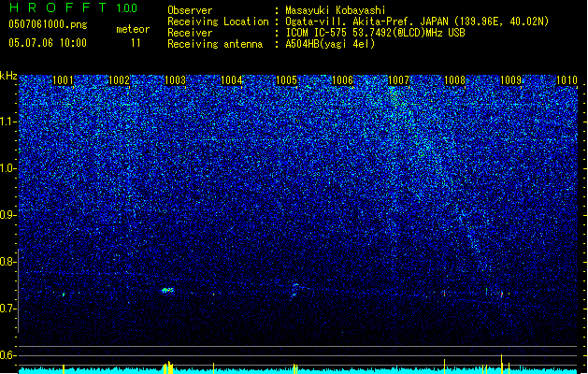The width and height of the screenshot is (588, 374).
Task: Click the file name 0507061000.png
Action: point(48,24)
